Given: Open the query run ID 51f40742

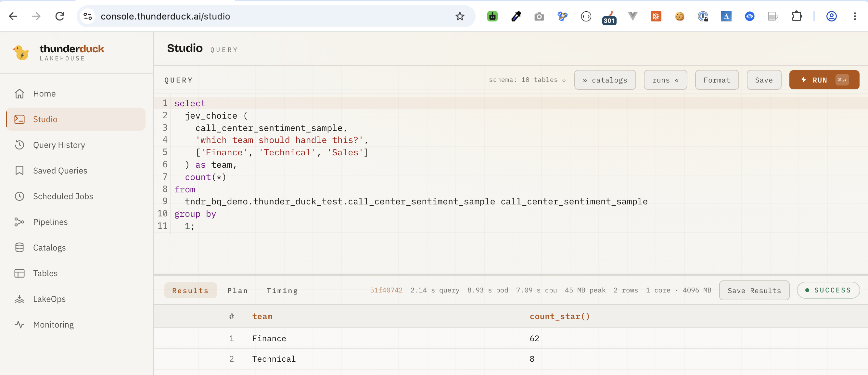Looking at the screenshot, I should pyautogui.click(x=386, y=290).
